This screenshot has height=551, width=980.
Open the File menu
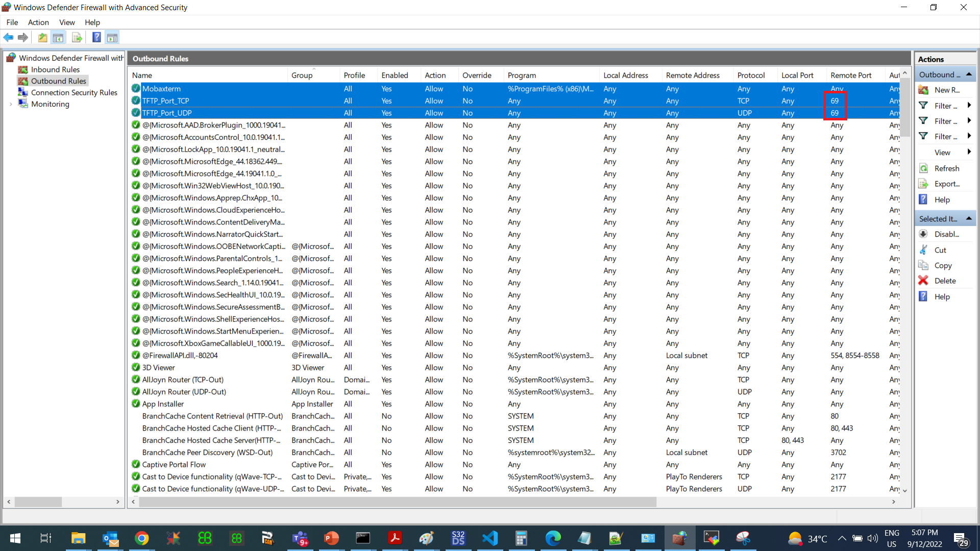coord(12,22)
